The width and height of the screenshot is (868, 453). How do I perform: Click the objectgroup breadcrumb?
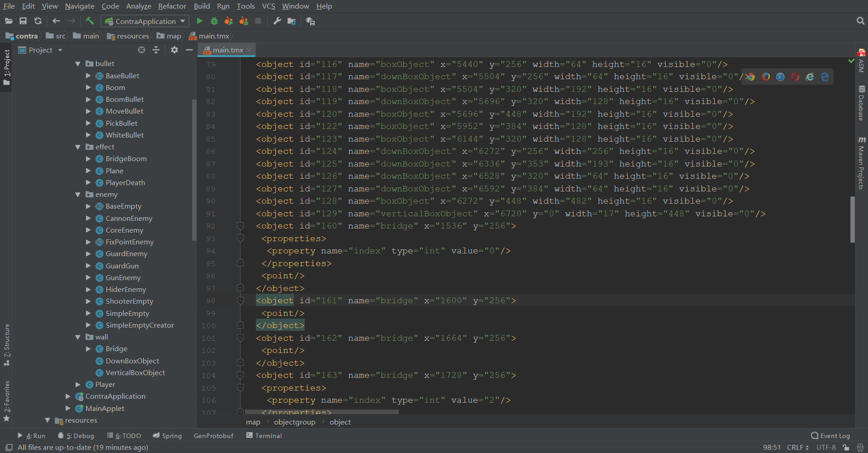pos(295,422)
